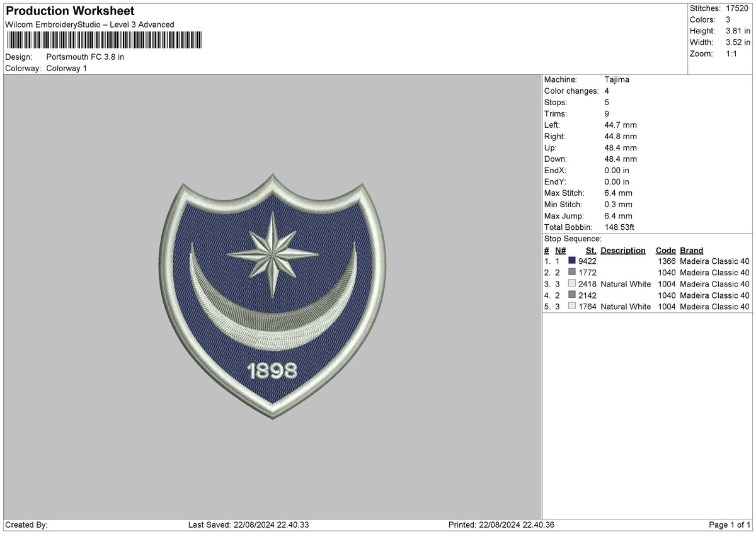Click the eight-point star on the crest

(x=273, y=254)
